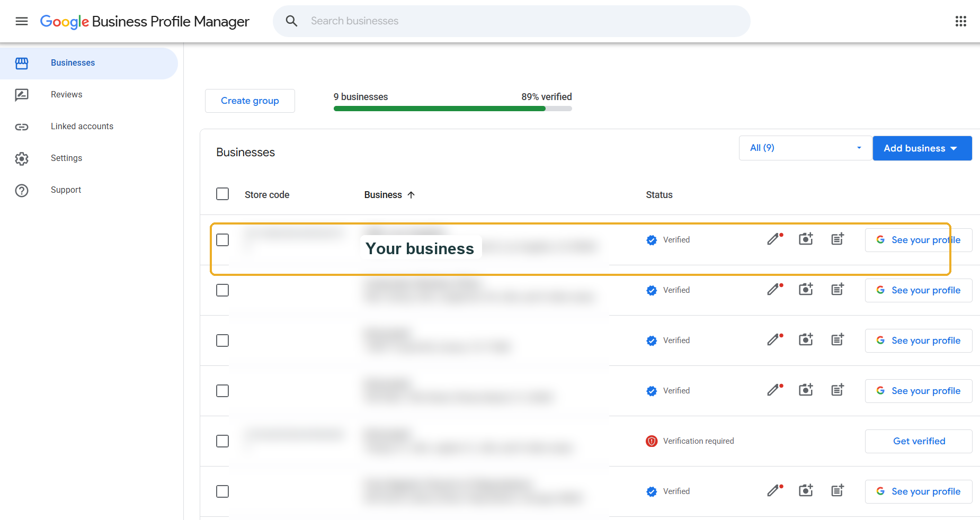Create post in the fourth business row
Viewport: 980px width, 520px height.
pyautogui.click(x=838, y=390)
